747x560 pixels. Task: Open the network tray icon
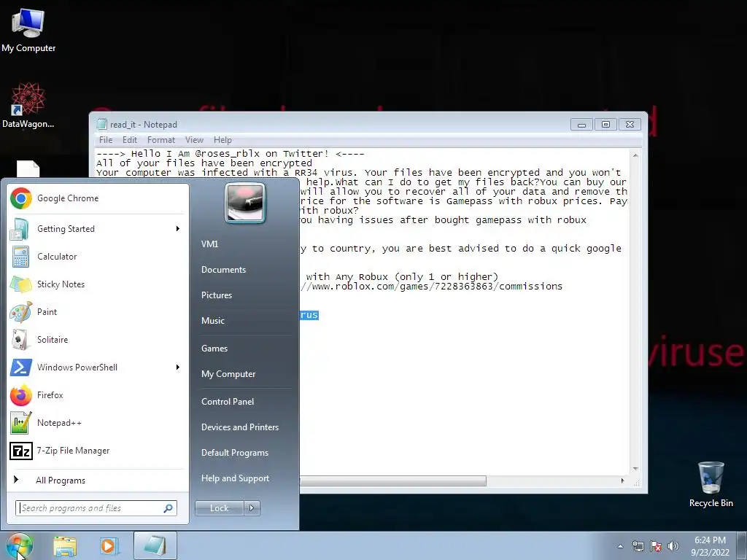click(638, 547)
